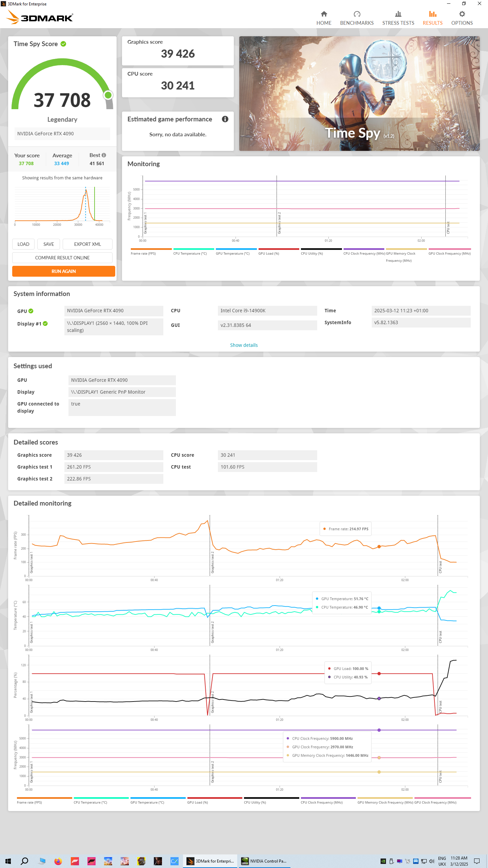Click the taskbar clock showing 11:28 AM

459,861
